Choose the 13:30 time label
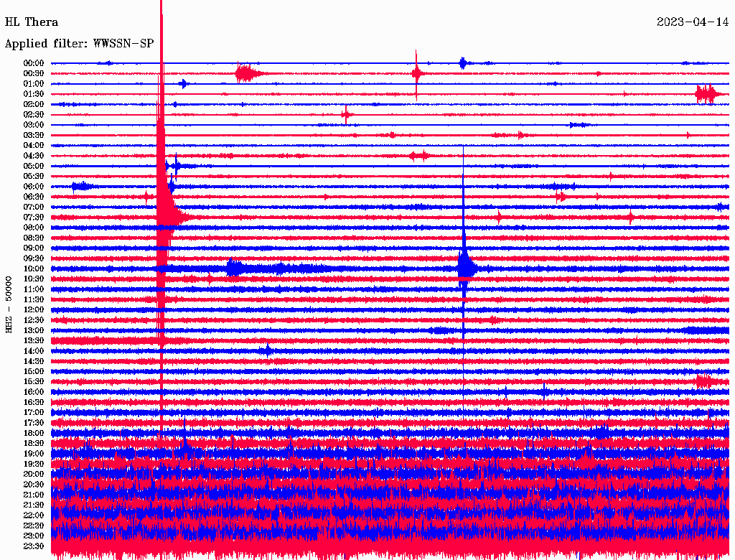This screenshot has width=735, height=560. click(x=34, y=341)
